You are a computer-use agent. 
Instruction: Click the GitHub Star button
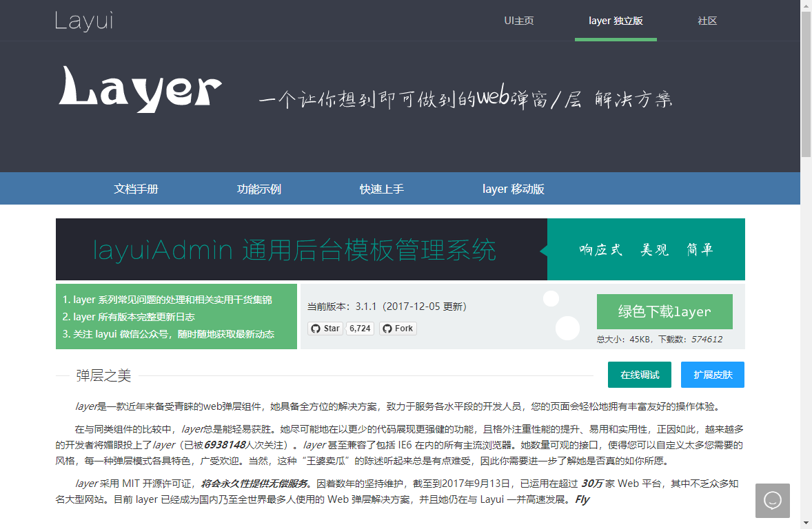pos(325,329)
